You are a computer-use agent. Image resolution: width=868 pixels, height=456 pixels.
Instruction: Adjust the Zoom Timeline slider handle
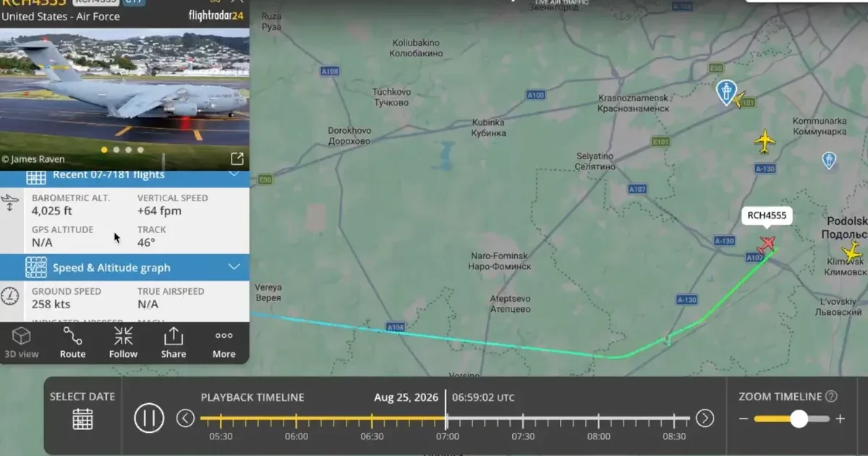799,418
